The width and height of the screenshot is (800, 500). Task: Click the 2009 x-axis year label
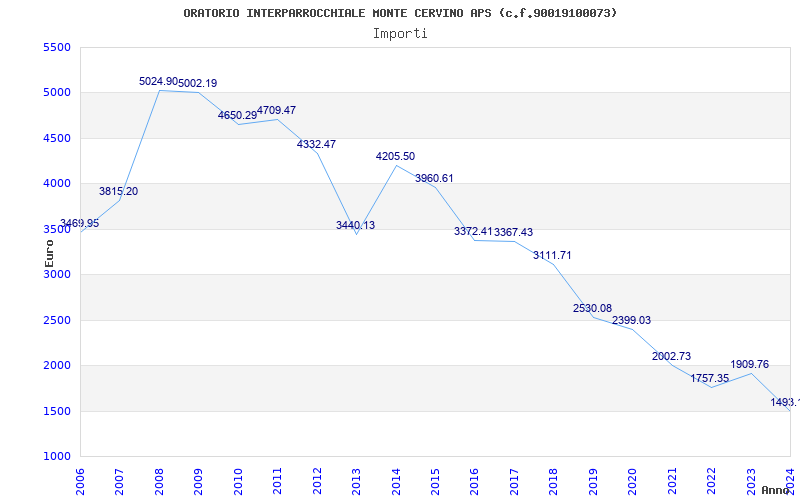[x=198, y=482]
